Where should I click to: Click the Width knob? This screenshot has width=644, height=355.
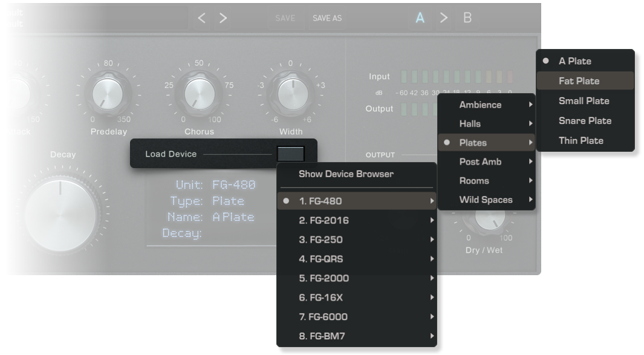(293, 94)
